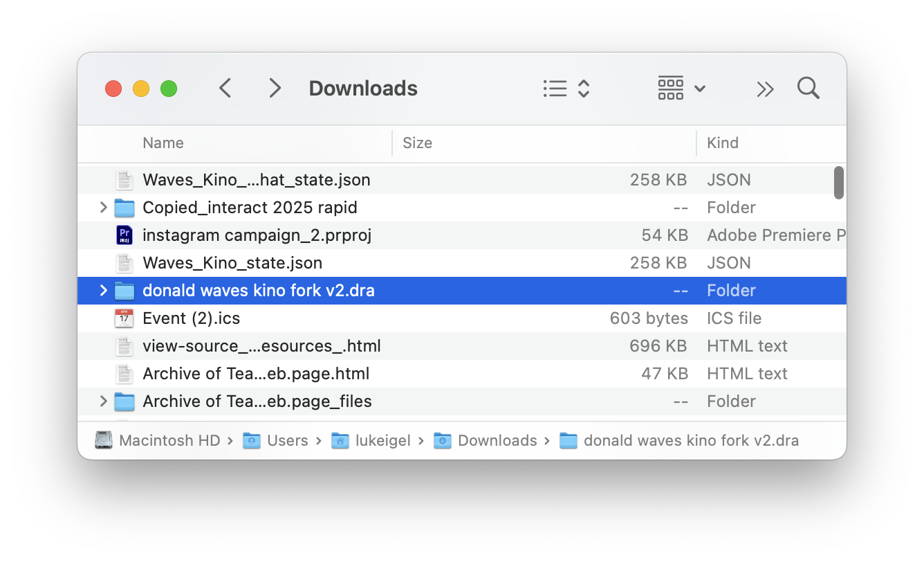
Task: Click the back navigation arrow
Action: [225, 88]
